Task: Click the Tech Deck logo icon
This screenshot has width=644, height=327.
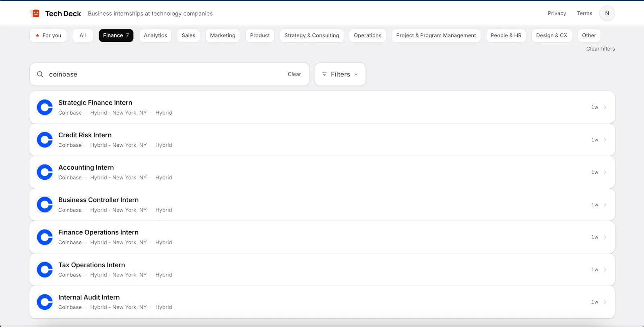Action: [x=35, y=13]
